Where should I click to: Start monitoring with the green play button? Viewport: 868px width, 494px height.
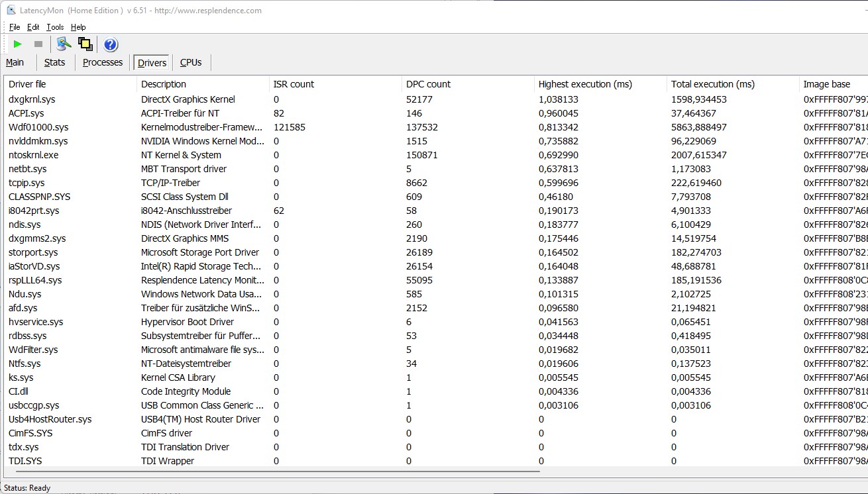[x=18, y=44]
